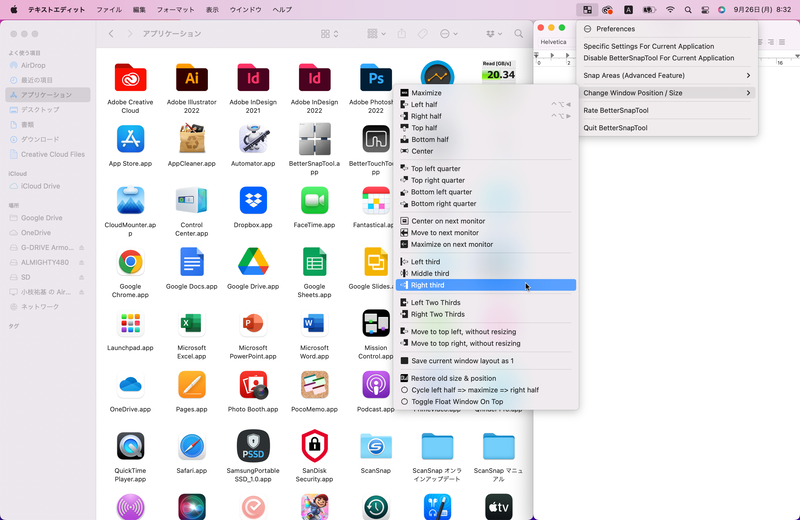Open App Store.app icon
The height and width of the screenshot is (520, 800).
pyautogui.click(x=130, y=139)
